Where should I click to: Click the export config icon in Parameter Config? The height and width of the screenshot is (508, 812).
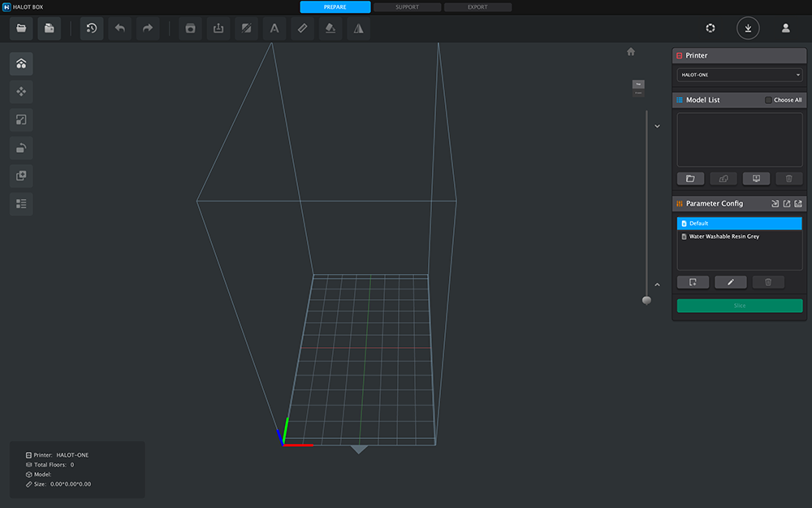click(x=787, y=204)
